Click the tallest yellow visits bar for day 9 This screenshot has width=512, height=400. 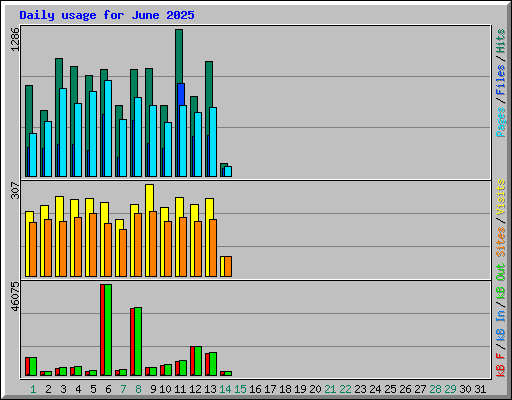(x=149, y=198)
